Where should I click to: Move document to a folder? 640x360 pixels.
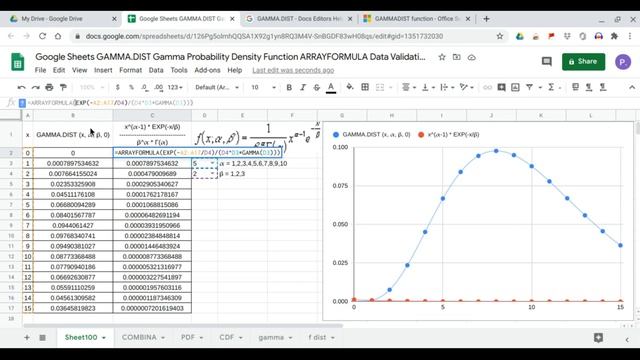(456, 57)
